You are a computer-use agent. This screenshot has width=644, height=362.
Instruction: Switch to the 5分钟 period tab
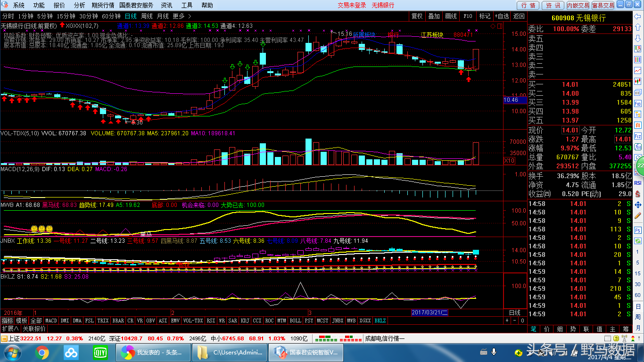pos(45,16)
